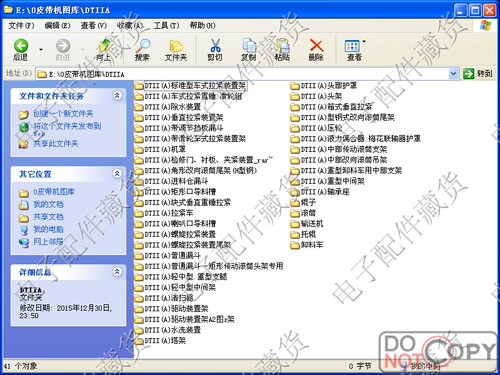The image size is (500, 375).
Task: Select folder DTII(A)拉紧车
Action: coord(164,213)
